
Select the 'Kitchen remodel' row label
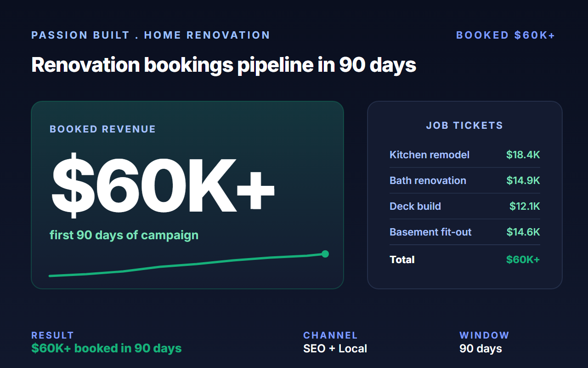tap(430, 155)
